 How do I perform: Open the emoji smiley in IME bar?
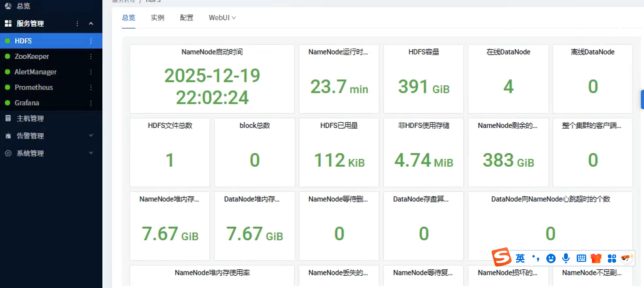[x=551, y=258]
